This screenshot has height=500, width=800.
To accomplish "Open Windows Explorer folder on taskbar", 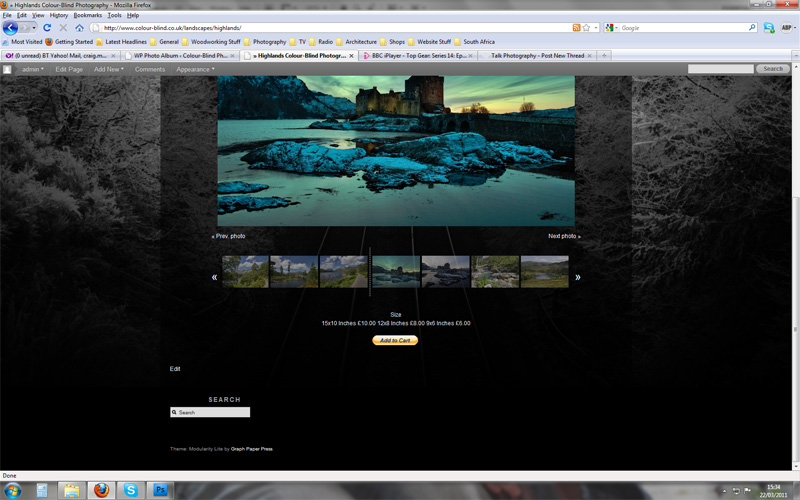I will click(71, 491).
